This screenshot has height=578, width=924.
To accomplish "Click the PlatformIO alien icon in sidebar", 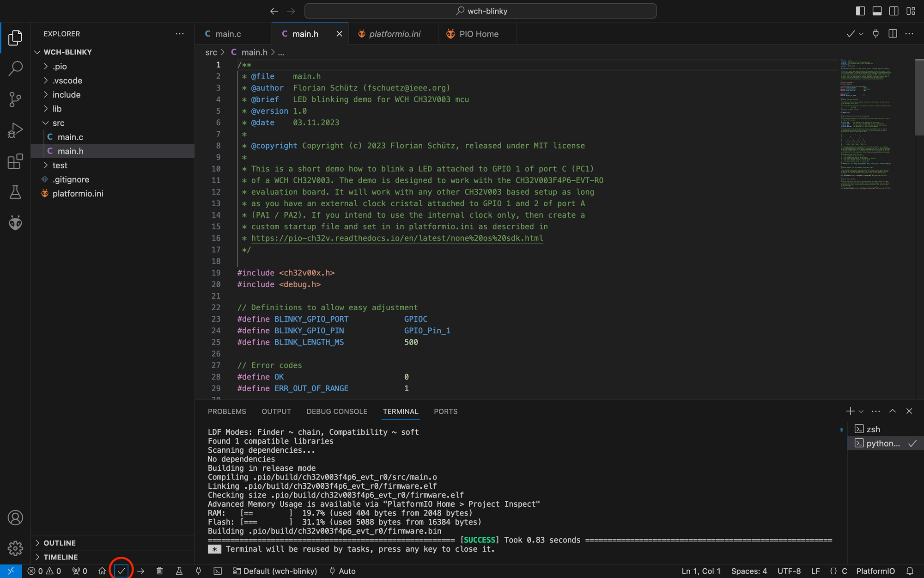I will click(15, 223).
